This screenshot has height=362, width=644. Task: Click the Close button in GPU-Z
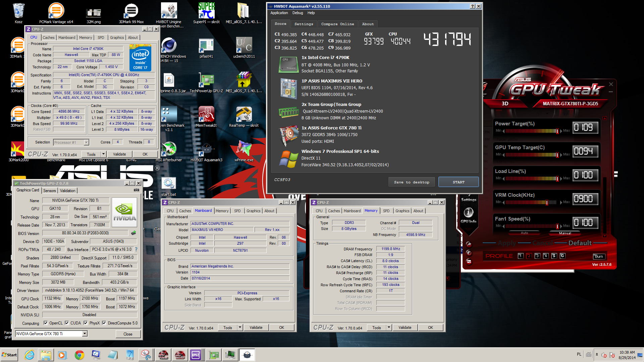click(128, 334)
